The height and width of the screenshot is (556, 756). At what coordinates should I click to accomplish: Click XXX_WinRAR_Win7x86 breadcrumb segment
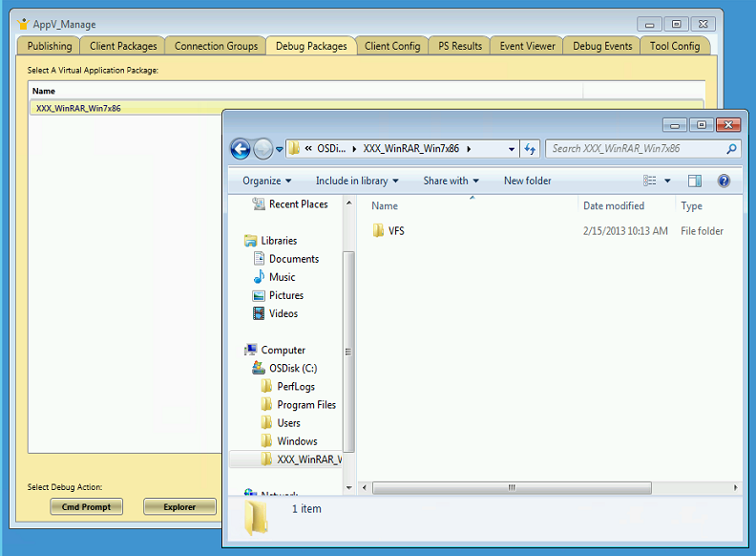coord(410,149)
